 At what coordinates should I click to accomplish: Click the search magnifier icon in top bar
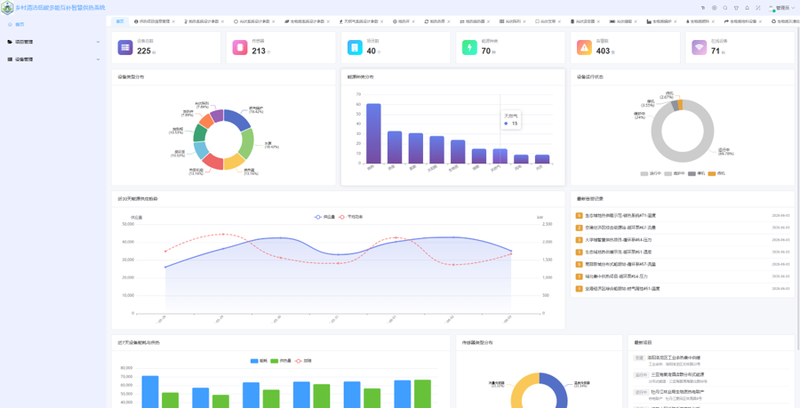725,8
